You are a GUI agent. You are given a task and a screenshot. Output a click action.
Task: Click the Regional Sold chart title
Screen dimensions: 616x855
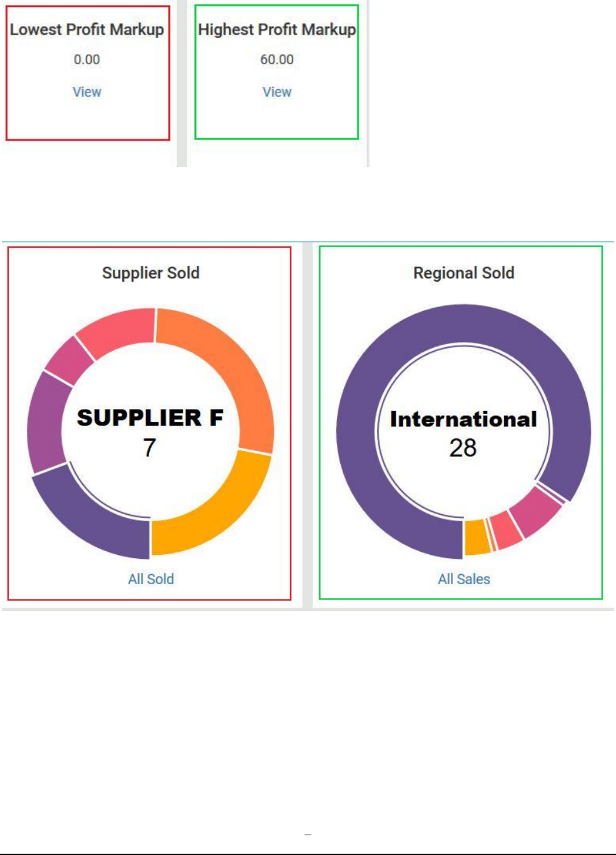(x=464, y=273)
